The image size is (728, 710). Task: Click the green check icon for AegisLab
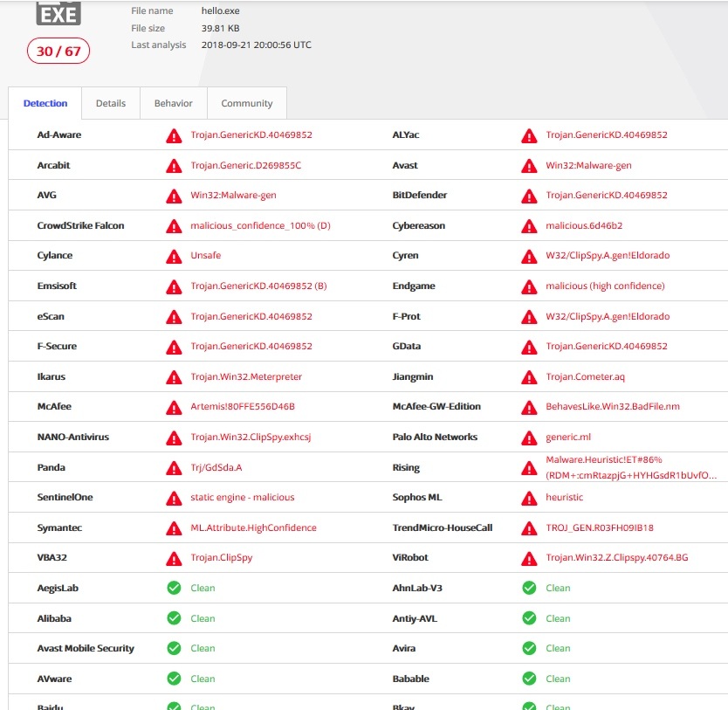tap(174, 588)
